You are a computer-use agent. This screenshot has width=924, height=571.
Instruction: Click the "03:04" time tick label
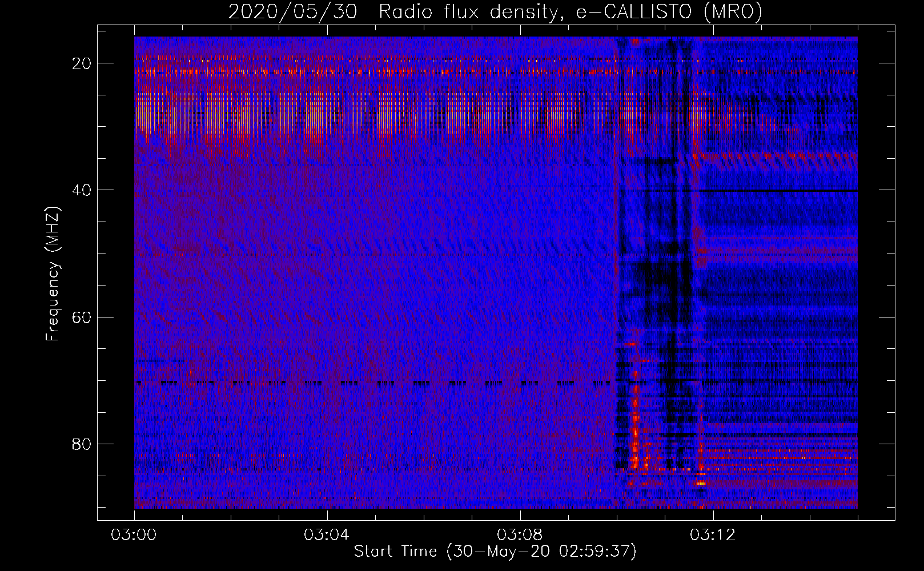click(327, 535)
